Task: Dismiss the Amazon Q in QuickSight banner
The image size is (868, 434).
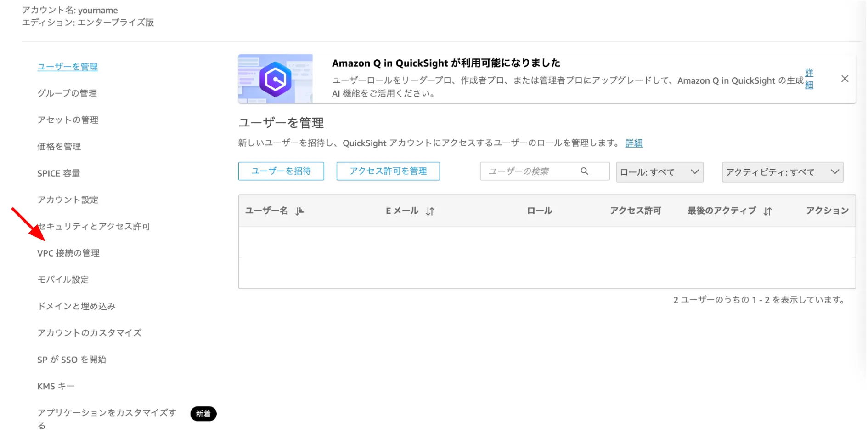Action: (x=845, y=79)
